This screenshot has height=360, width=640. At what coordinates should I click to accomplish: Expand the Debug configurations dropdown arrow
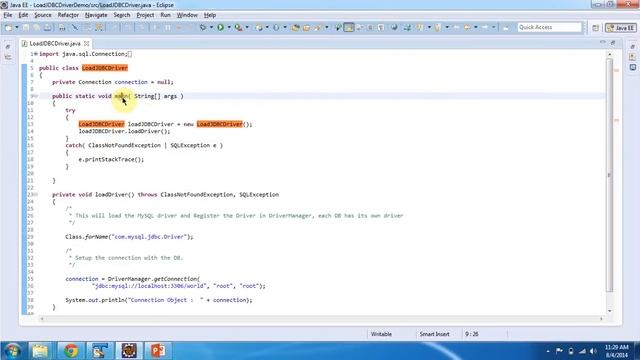pos(211,27)
